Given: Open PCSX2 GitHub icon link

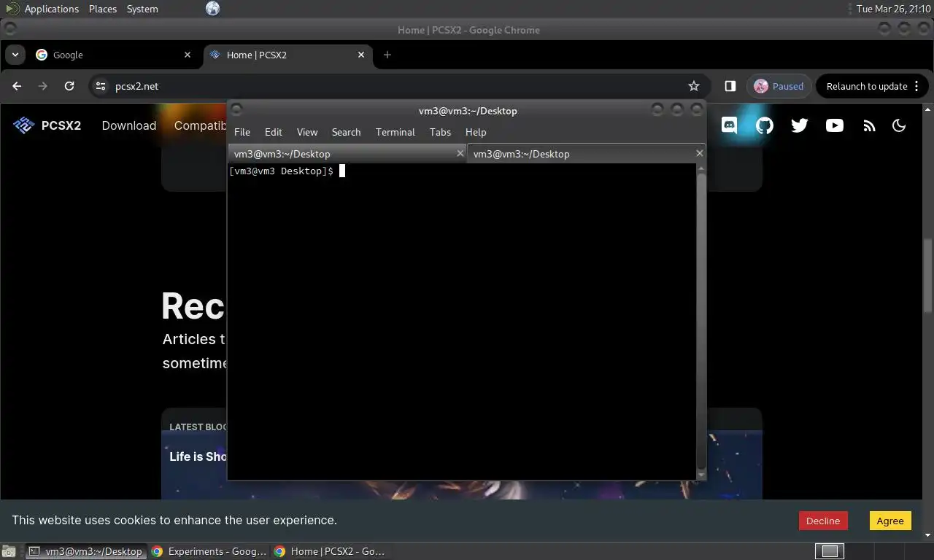Looking at the screenshot, I should click(764, 125).
